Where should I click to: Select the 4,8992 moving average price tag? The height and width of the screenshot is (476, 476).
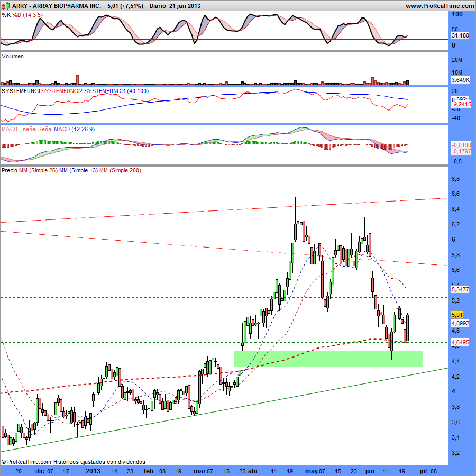click(460, 323)
